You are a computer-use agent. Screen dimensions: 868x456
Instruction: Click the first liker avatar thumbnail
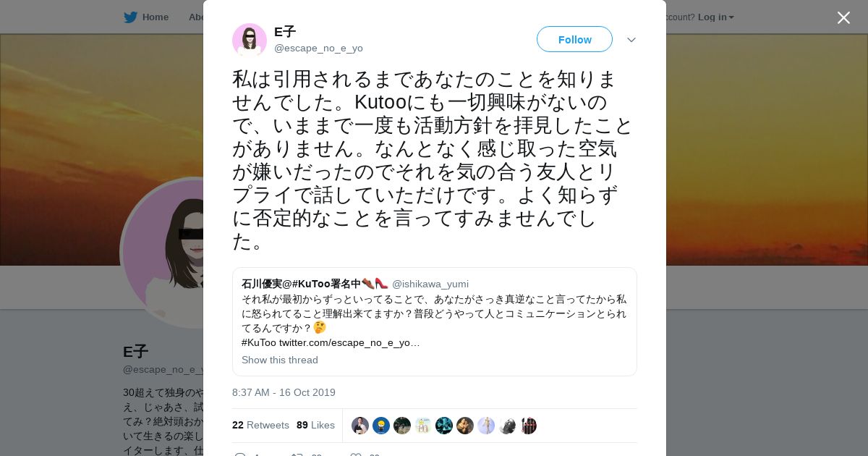tap(360, 426)
